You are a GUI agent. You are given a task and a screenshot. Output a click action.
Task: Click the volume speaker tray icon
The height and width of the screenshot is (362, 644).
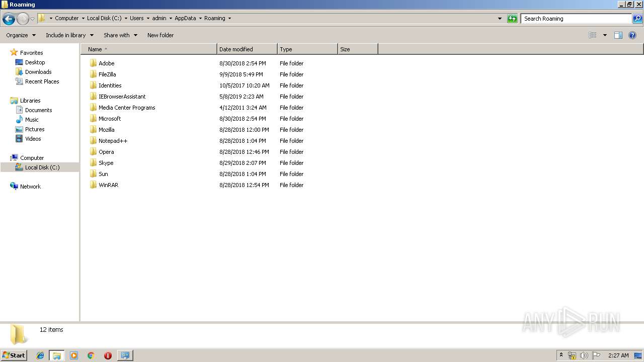[x=584, y=355]
